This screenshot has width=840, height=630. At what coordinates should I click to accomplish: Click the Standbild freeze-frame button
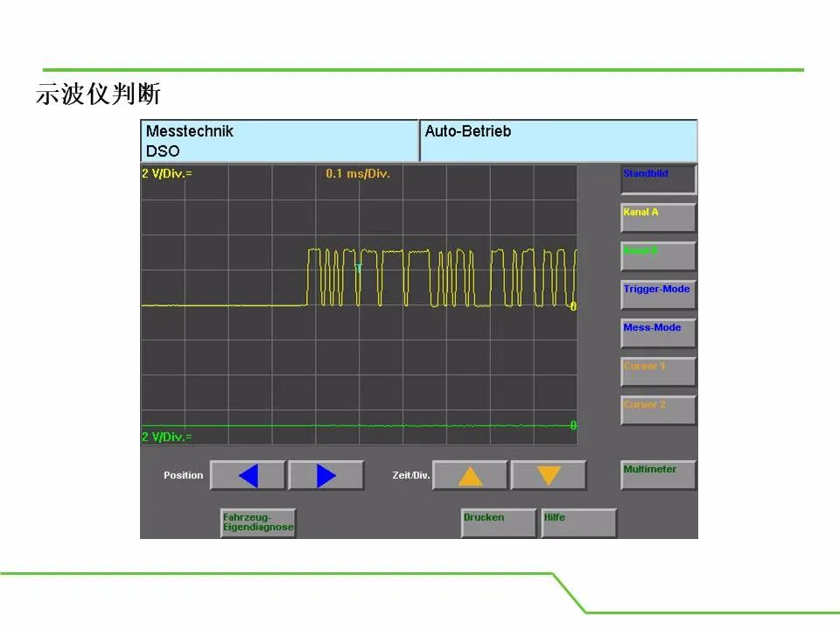[658, 179]
